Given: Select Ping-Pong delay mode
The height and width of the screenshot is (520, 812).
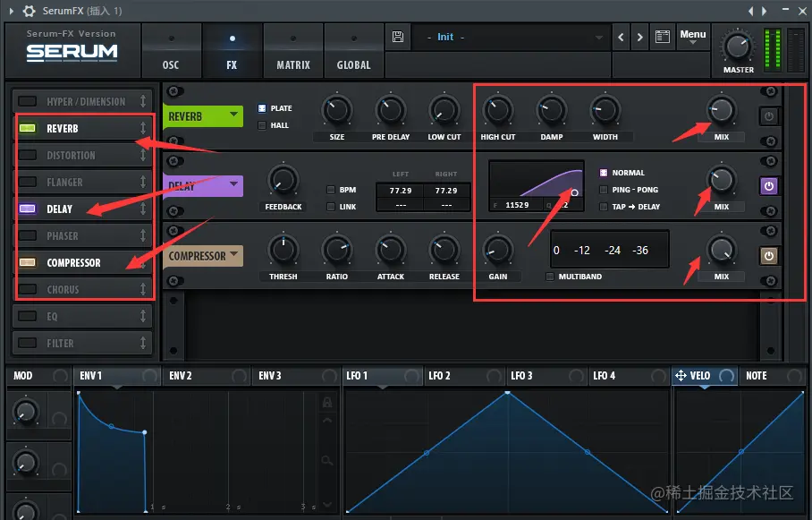Looking at the screenshot, I should click(x=604, y=190).
